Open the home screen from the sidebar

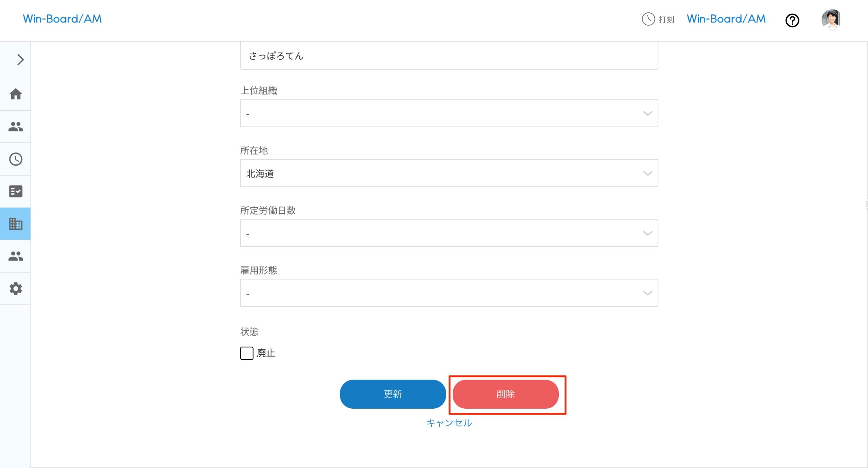click(x=16, y=94)
